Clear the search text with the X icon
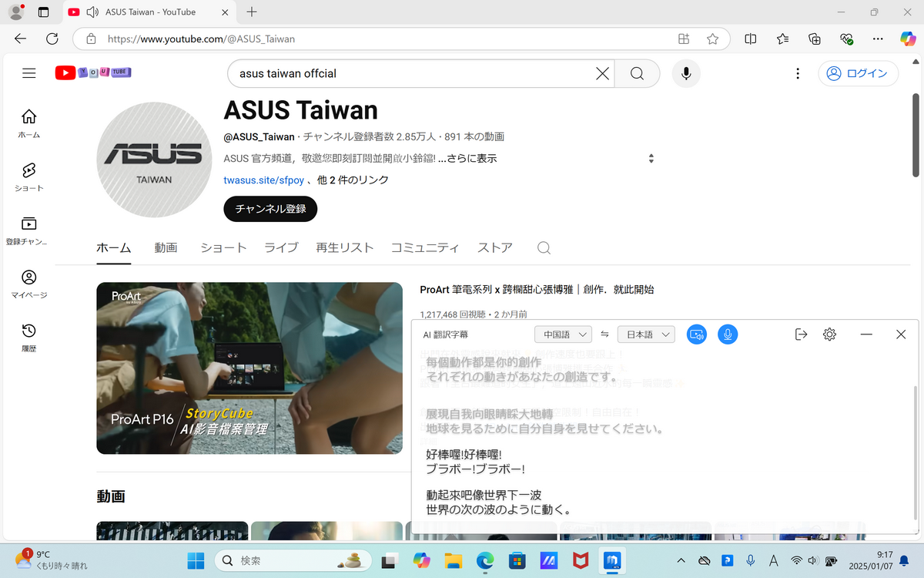 (x=602, y=74)
